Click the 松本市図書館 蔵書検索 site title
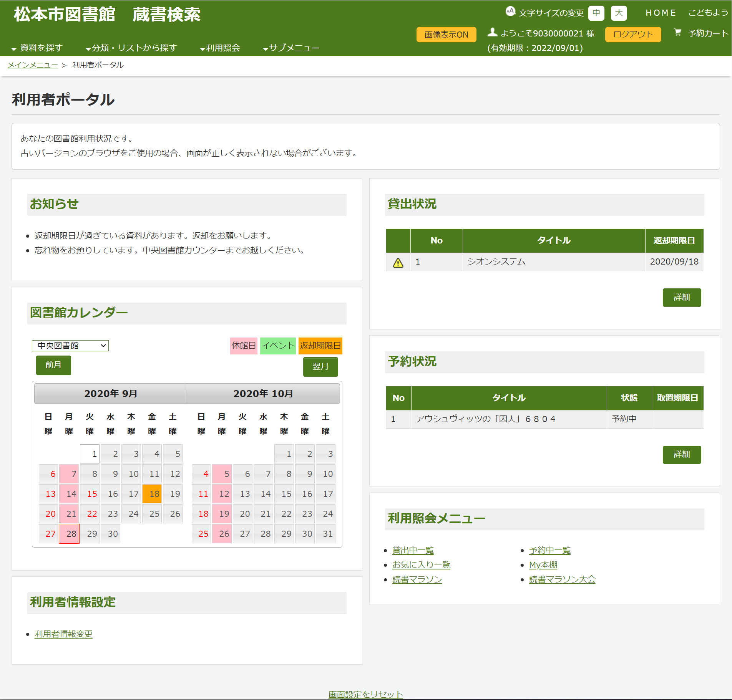 (x=107, y=15)
